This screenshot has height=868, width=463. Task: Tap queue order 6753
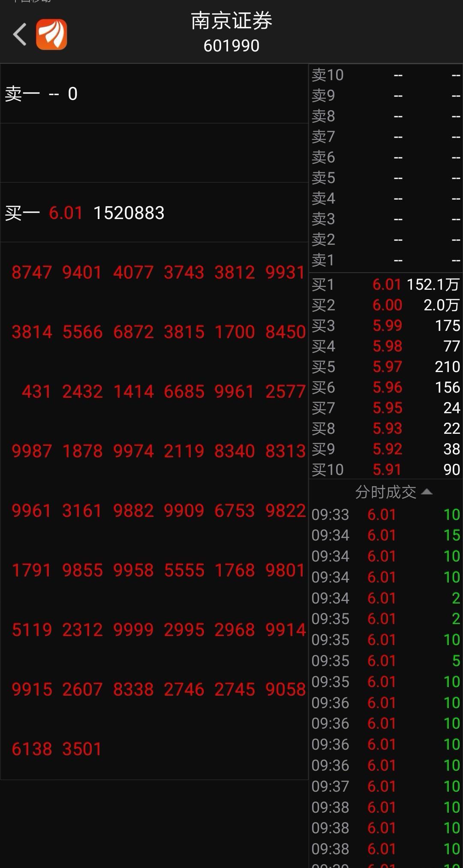click(235, 511)
